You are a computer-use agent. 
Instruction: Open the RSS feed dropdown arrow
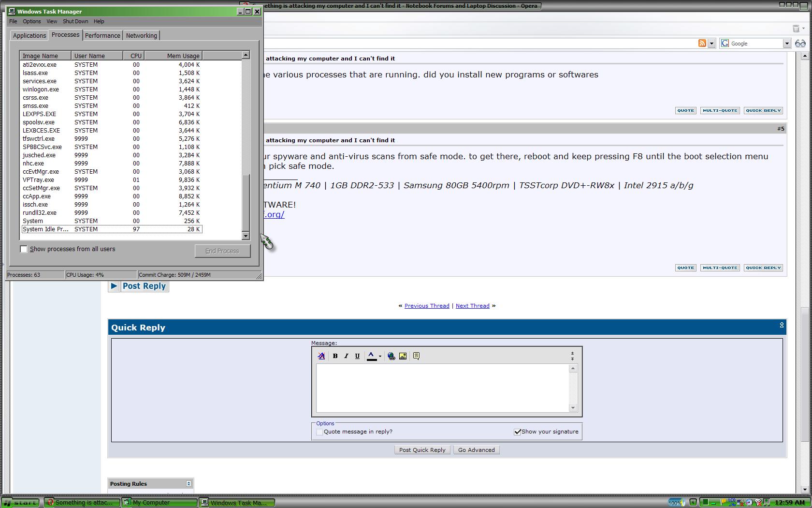point(711,44)
